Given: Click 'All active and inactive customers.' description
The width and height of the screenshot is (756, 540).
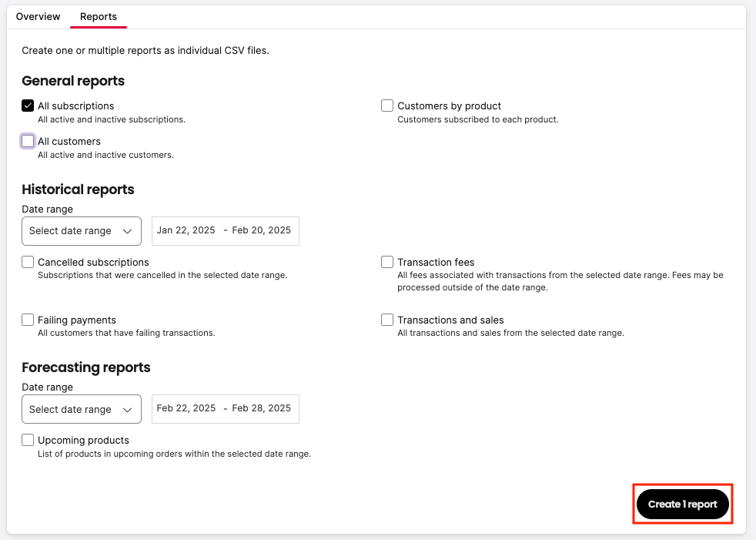Looking at the screenshot, I should click(x=105, y=155).
